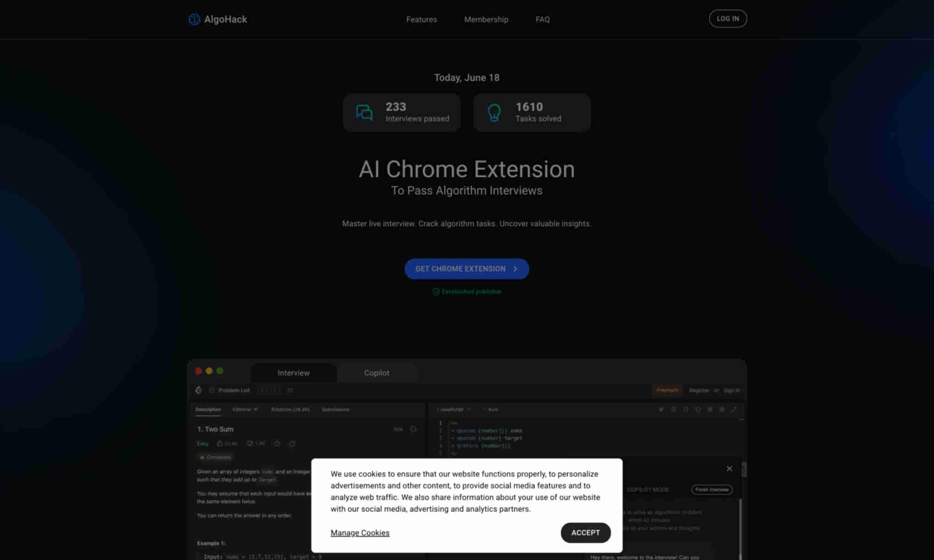Close the copilot panel with the X
The image size is (934, 560).
pyautogui.click(x=729, y=468)
